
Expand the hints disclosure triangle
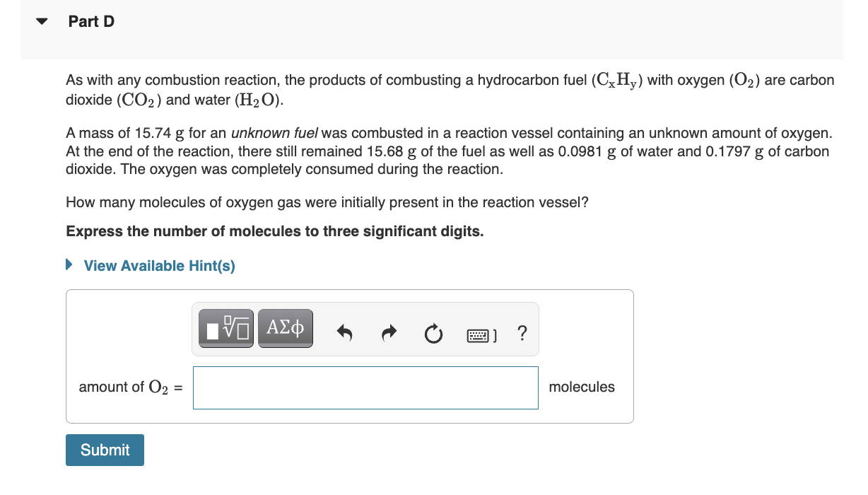coord(69,266)
